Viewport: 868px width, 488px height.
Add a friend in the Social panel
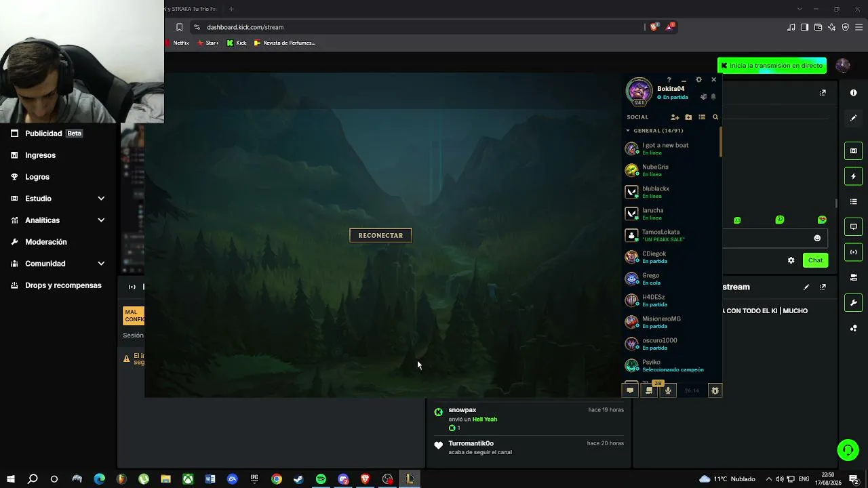pos(675,117)
